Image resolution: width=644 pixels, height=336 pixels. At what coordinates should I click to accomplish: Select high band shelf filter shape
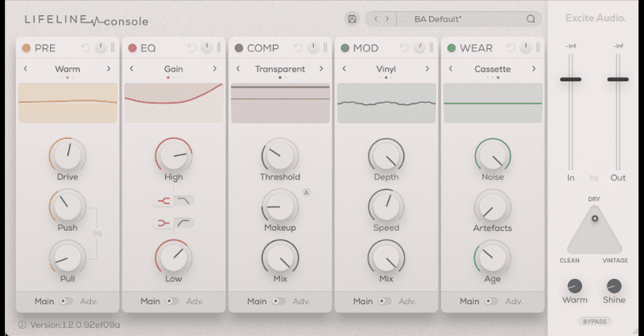(x=184, y=201)
